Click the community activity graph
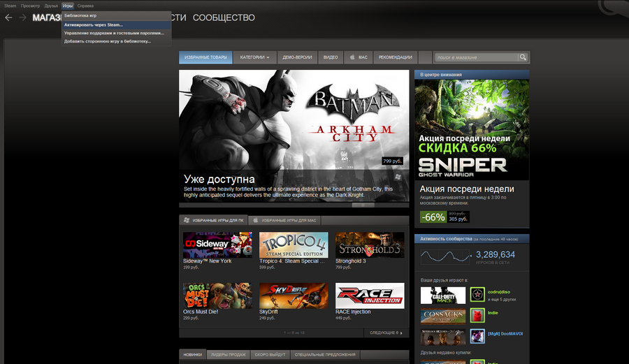629x364 pixels. (x=445, y=256)
